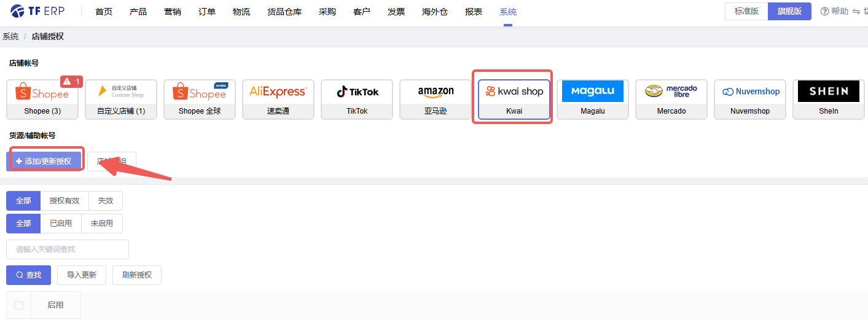Click 店铺授权 breadcrumb text
868x320 pixels.
pyautogui.click(x=48, y=36)
